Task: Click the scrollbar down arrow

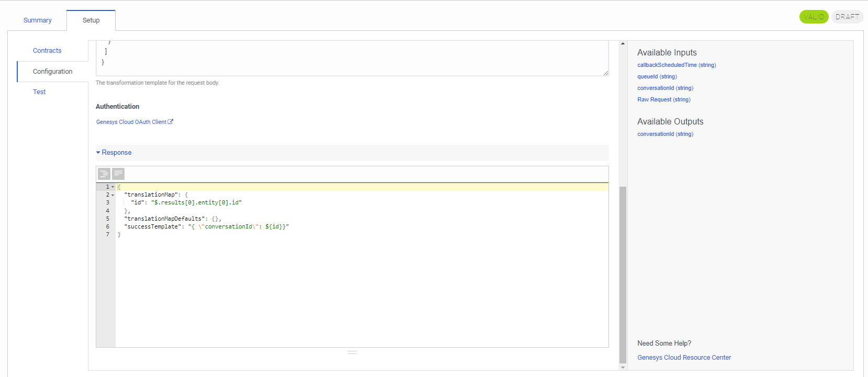Action: [x=623, y=368]
